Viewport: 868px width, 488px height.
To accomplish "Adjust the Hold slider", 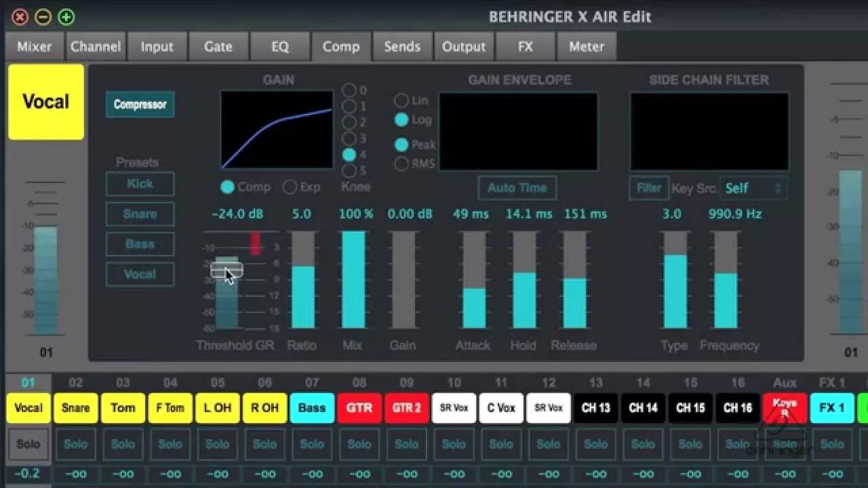I will [524, 280].
